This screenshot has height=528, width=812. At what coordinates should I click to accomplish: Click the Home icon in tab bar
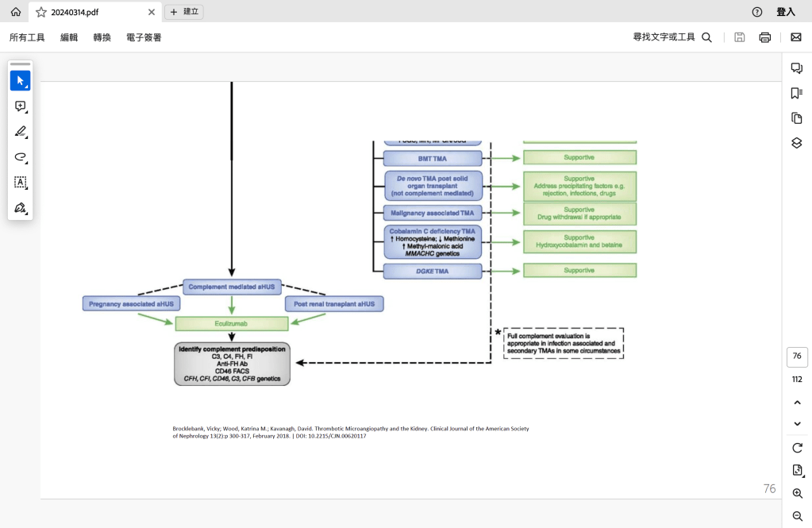pos(15,12)
